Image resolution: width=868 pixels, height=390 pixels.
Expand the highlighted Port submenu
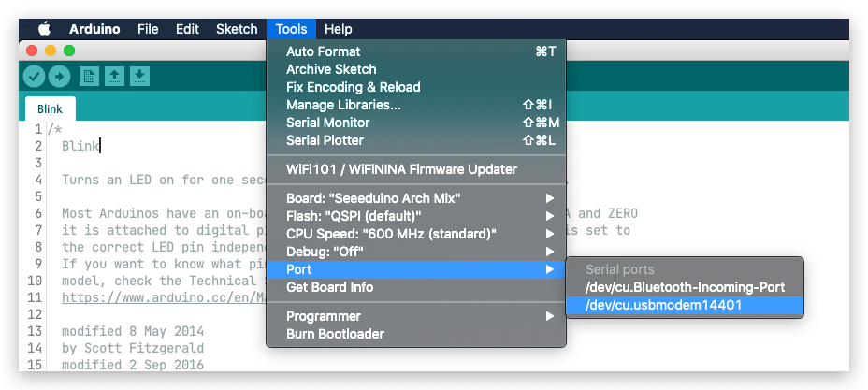[416, 269]
